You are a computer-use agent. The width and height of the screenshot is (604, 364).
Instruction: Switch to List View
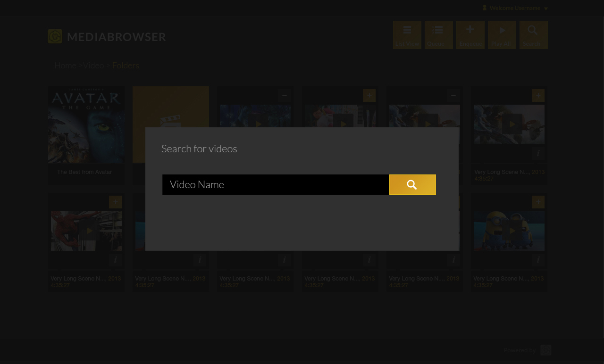(x=407, y=35)
